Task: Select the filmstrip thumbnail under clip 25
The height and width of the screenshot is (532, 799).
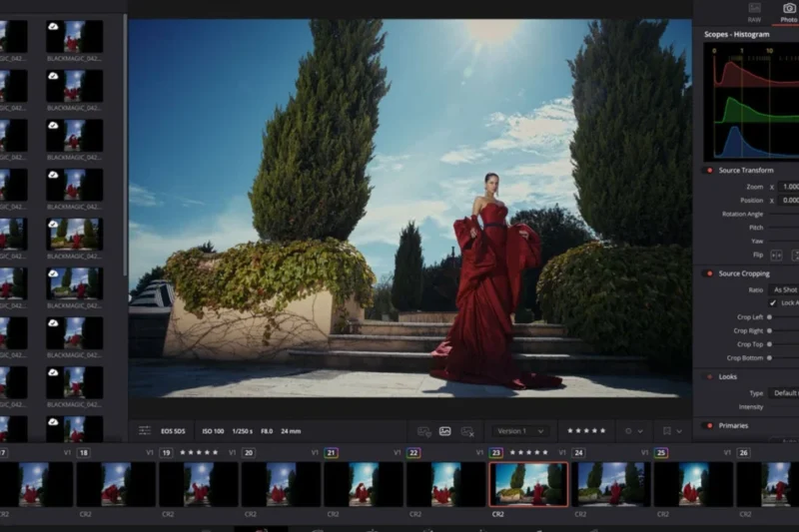Action: coord(693,485)
